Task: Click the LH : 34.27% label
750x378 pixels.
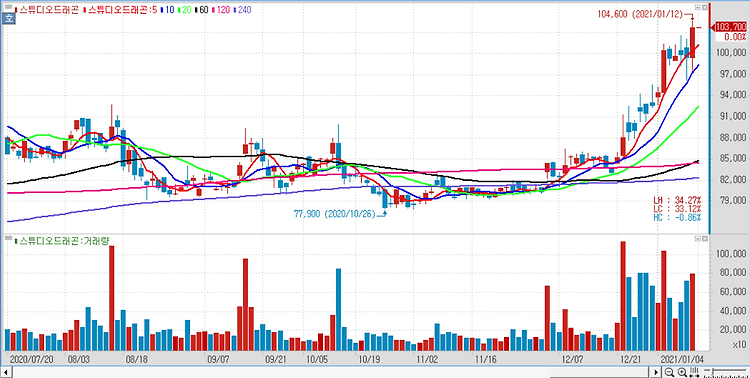Action: (677, 200)
